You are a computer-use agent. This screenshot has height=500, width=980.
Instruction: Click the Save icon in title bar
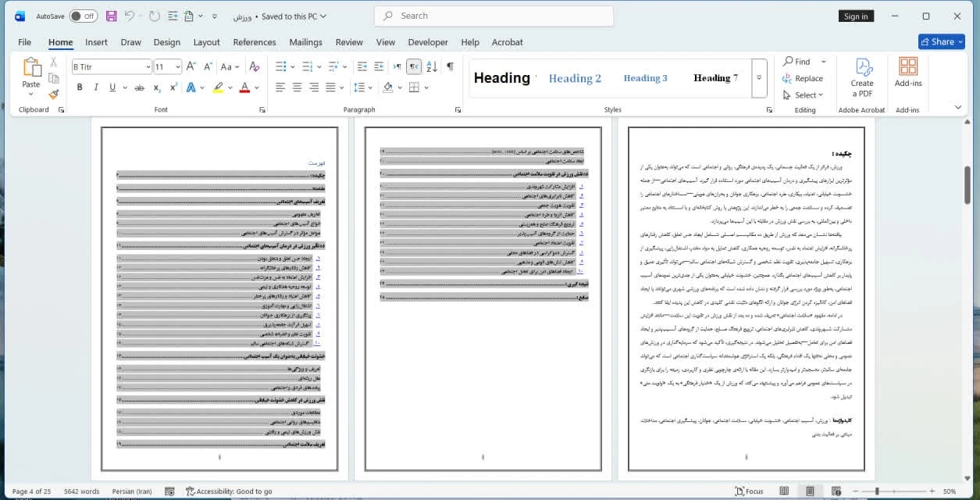coord(111,16)
